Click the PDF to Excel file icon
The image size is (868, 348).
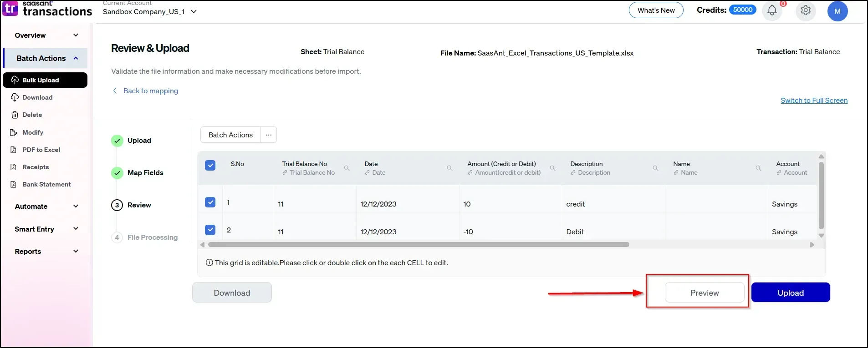coord(13,150)
